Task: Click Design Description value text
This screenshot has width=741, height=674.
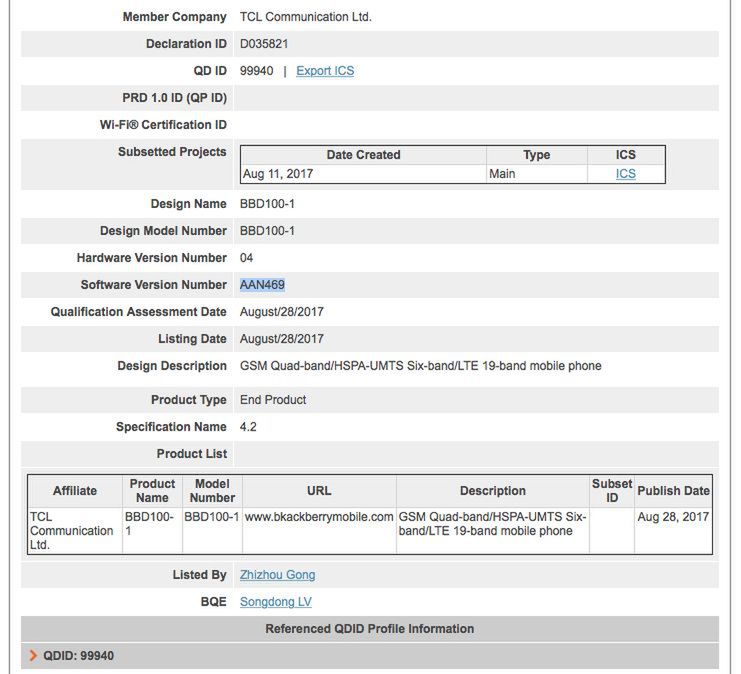Action: 421,366
